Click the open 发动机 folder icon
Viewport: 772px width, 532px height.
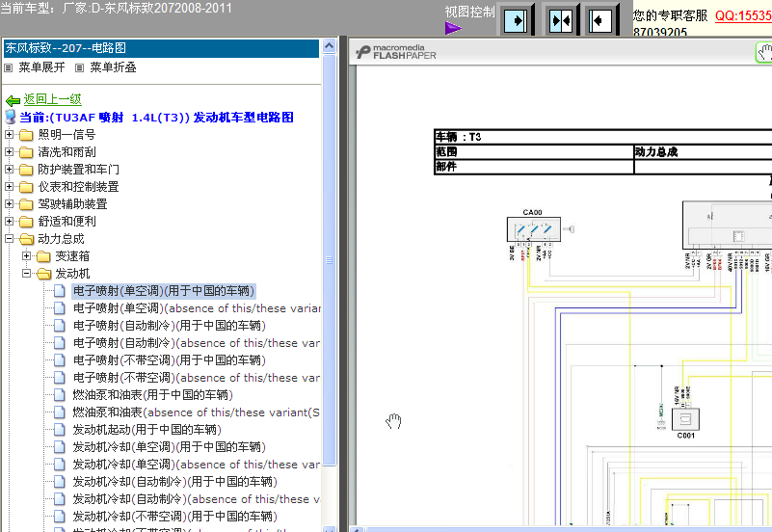[43, 274]
